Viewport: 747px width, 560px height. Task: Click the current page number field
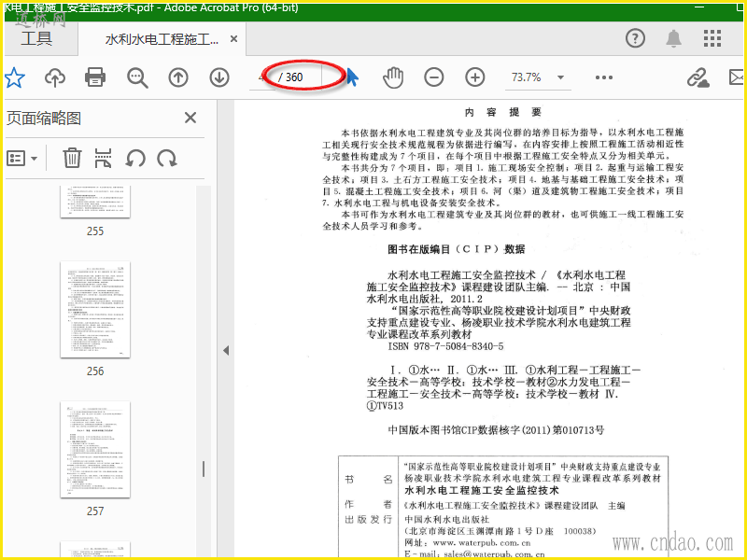262,77
